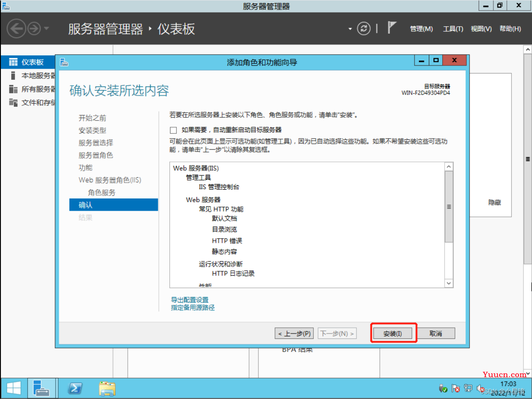Click the Action Center flag tray icon
Image resolution: width=532 pixels, height=399 pixels.
(x=456, y=389)
